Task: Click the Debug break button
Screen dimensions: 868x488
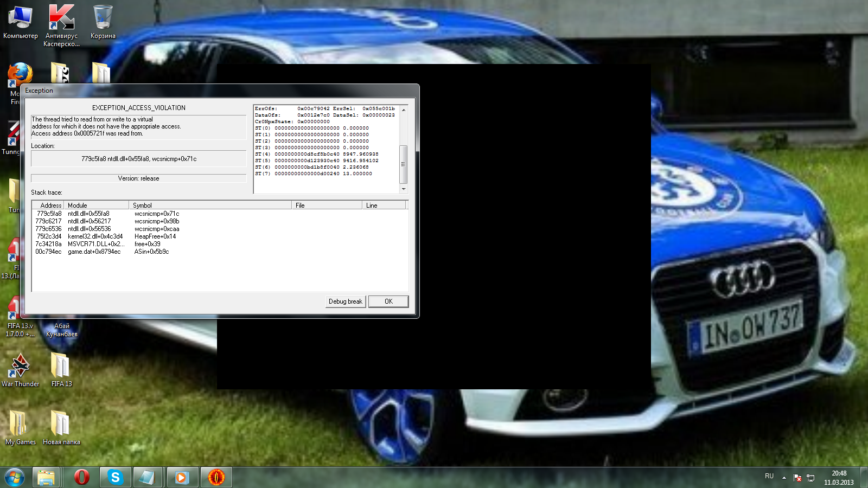Action: [346, 301]
